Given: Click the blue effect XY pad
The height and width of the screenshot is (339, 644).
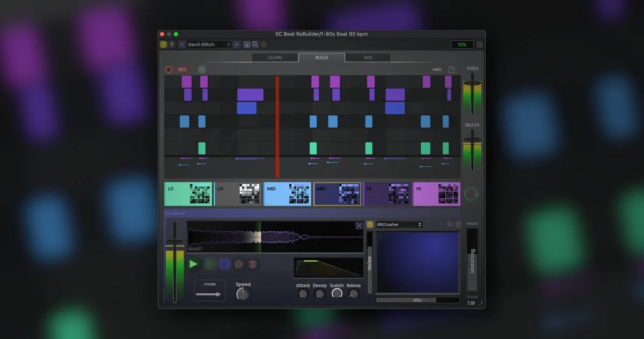Looking at the screenshot, I should 418,263.
